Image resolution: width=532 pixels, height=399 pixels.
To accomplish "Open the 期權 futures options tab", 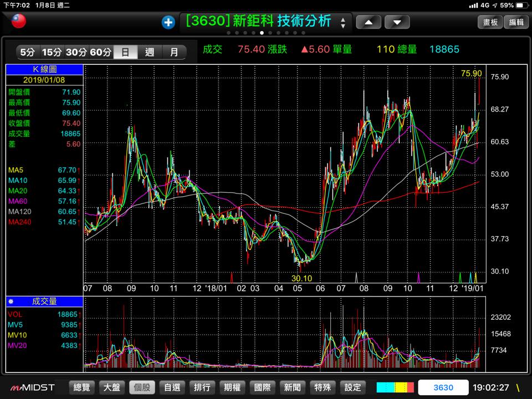I will [x=232, y=387].
